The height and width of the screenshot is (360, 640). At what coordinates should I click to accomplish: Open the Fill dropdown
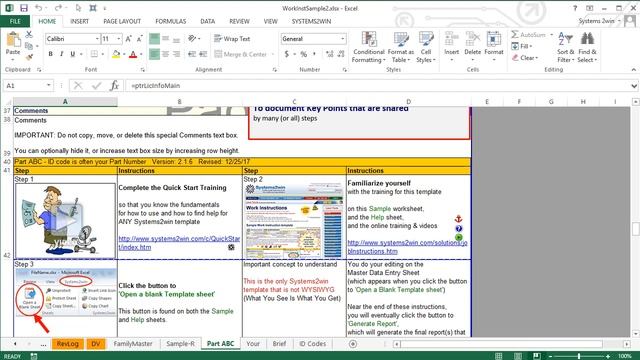pos(522,46)
